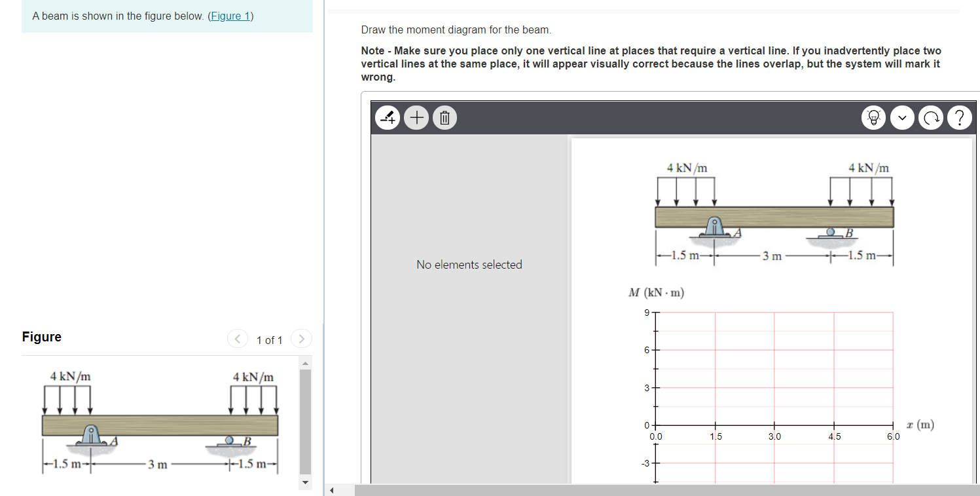
Task: Click the 'M (kN · m)' axis label
Action: (656, 293)
